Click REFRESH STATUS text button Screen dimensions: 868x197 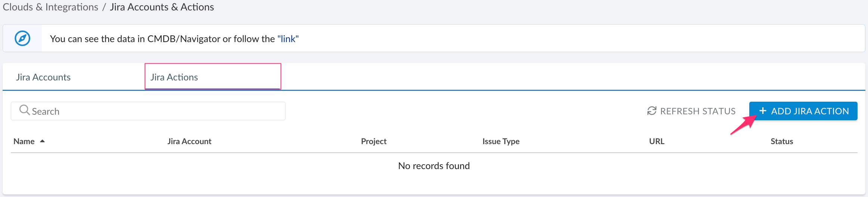click(x=697, y=111)
